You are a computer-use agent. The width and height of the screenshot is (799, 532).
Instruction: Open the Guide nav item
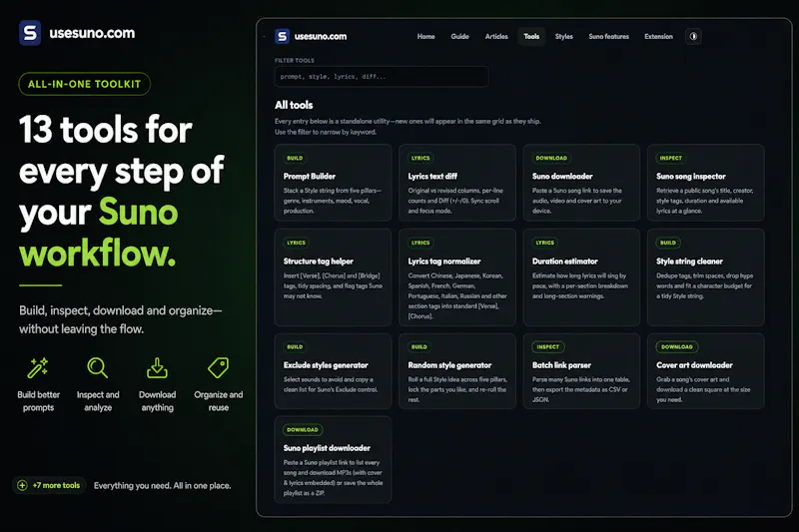459,36
